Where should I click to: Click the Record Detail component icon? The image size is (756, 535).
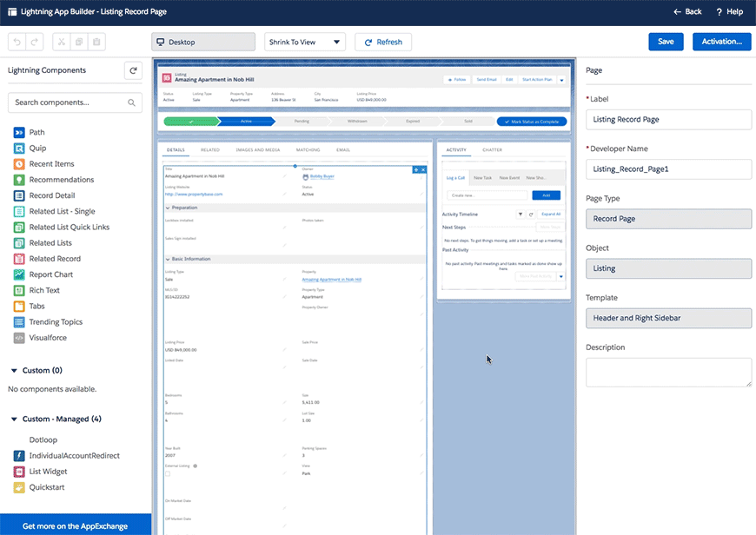coord(20,195)
